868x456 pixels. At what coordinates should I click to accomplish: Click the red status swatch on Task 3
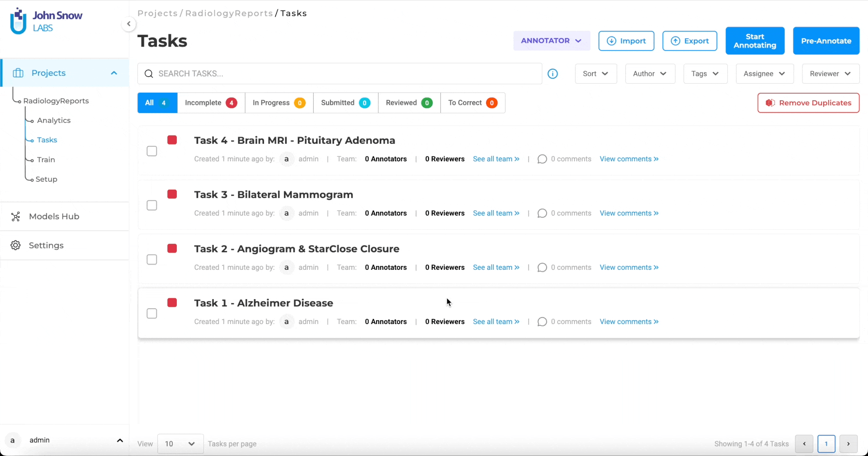(172, 194)
